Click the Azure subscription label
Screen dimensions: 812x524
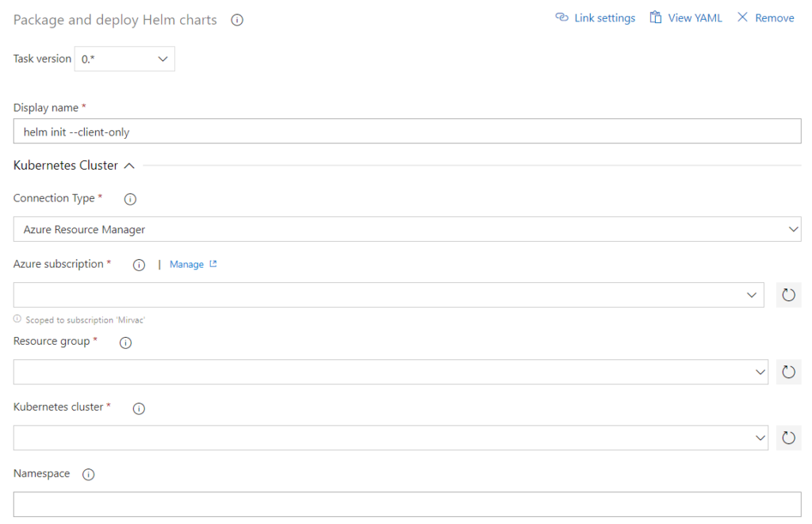point(59,264)
